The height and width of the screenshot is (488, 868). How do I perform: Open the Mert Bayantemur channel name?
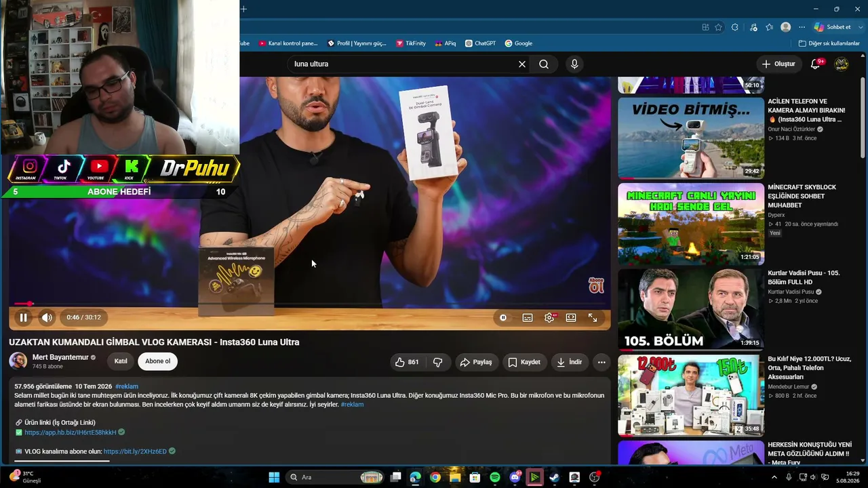60,357
